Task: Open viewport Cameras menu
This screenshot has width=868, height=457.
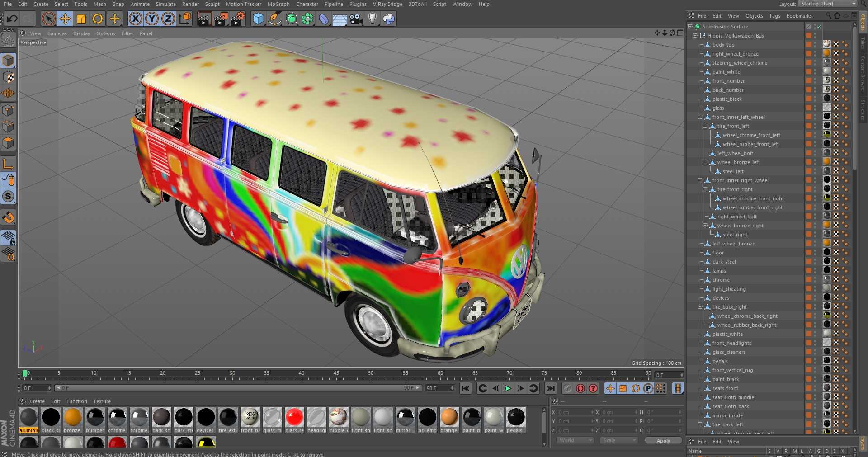Action: tap(57, 33)
